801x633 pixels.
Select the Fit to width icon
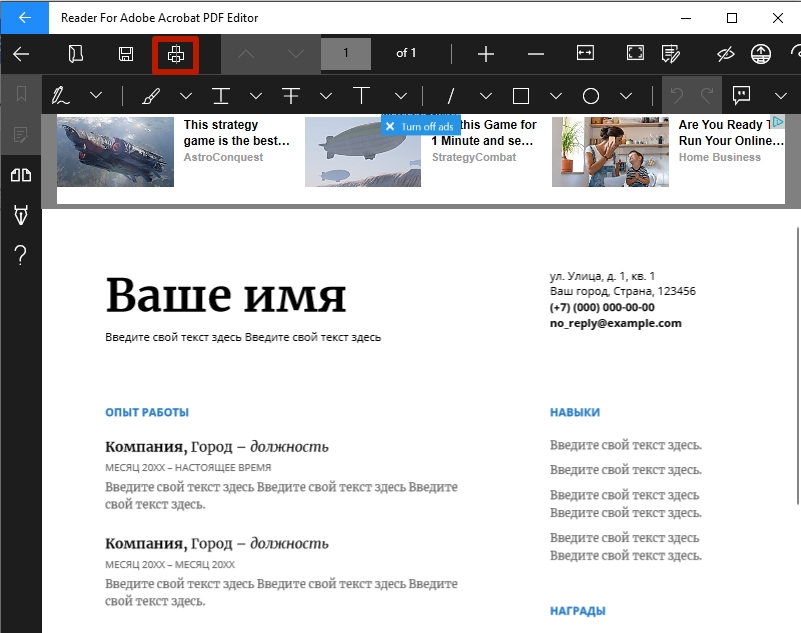[x=586, y=54]
